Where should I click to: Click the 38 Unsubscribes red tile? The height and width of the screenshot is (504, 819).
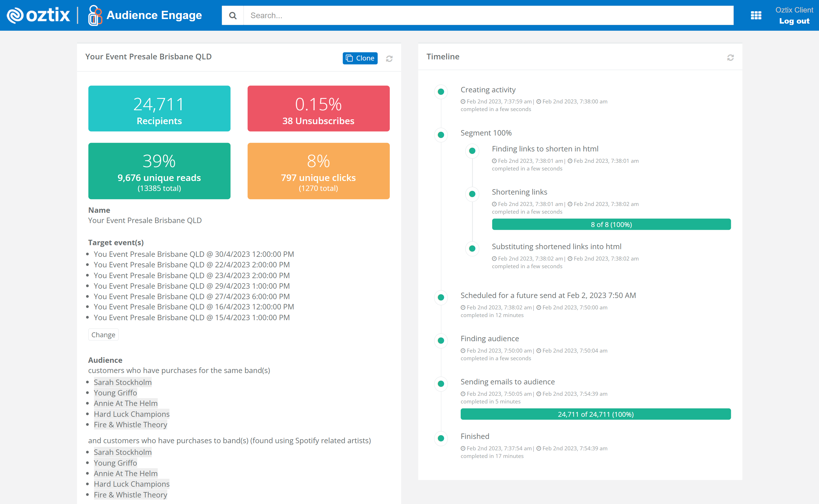[x=318, y=109]
